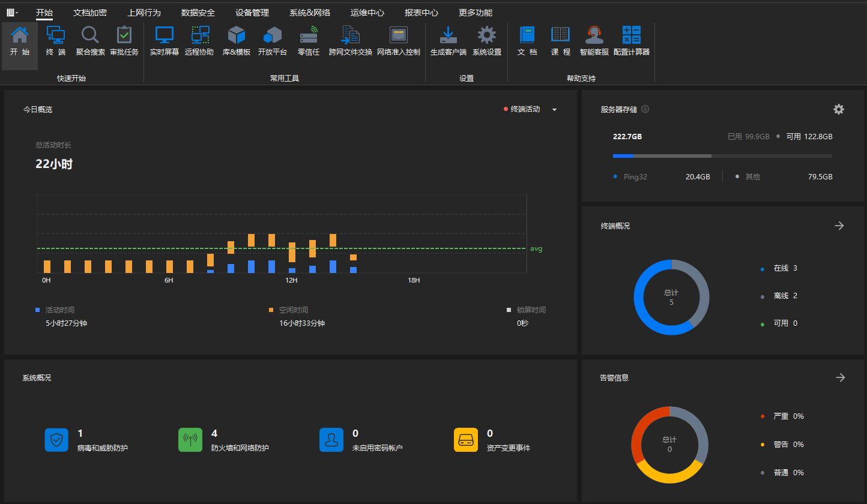867x504 pixels.
Task: Toggle 严重 alert legend item
Action: (x=782, y=416)
